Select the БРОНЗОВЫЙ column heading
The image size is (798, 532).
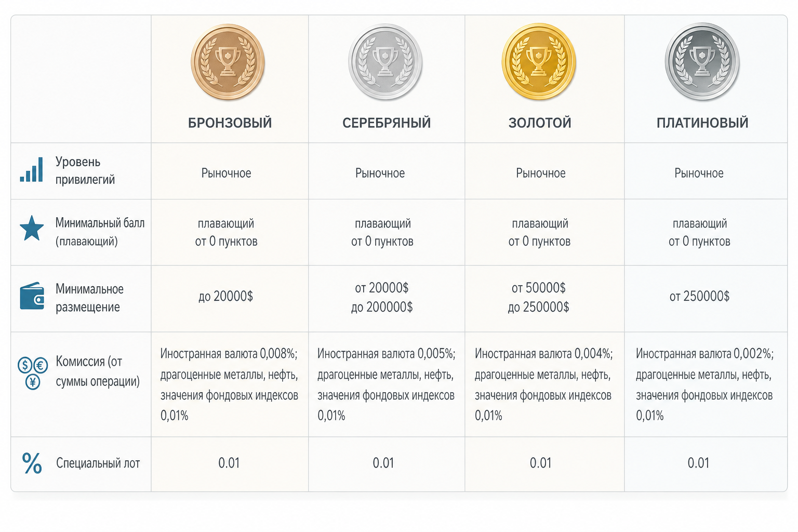tap(230, 123)
